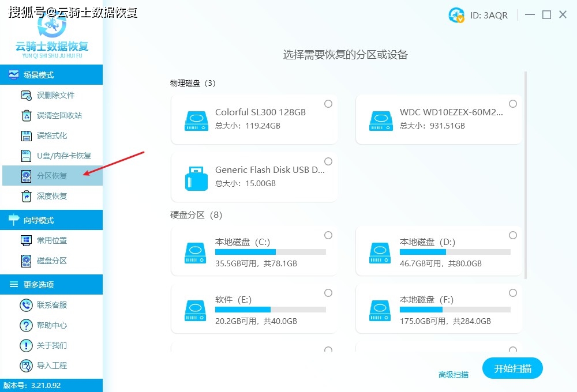Click the 常用位置 Windows icon
Image resolution: width=577 pixels, height=392 pixels.
pyautogui.click(x=27, y=241)
